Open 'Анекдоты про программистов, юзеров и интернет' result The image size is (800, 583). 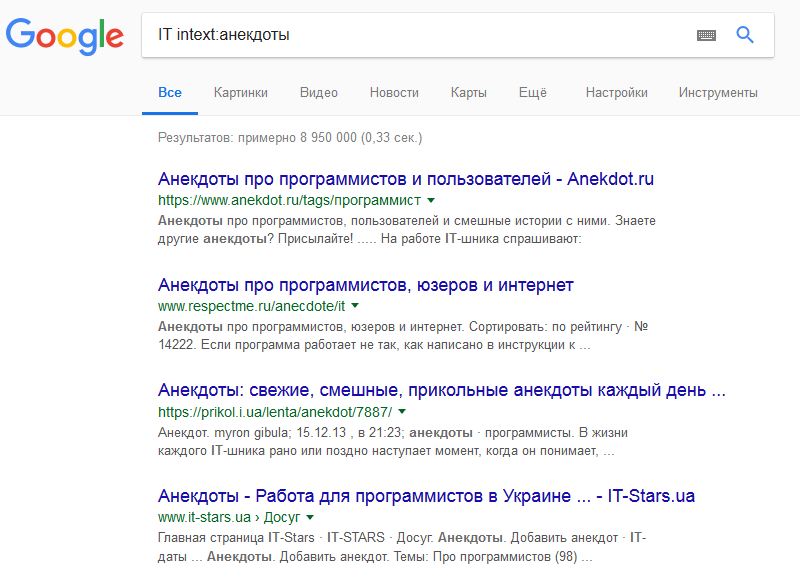pyautogui.click(x=365, y=285)
